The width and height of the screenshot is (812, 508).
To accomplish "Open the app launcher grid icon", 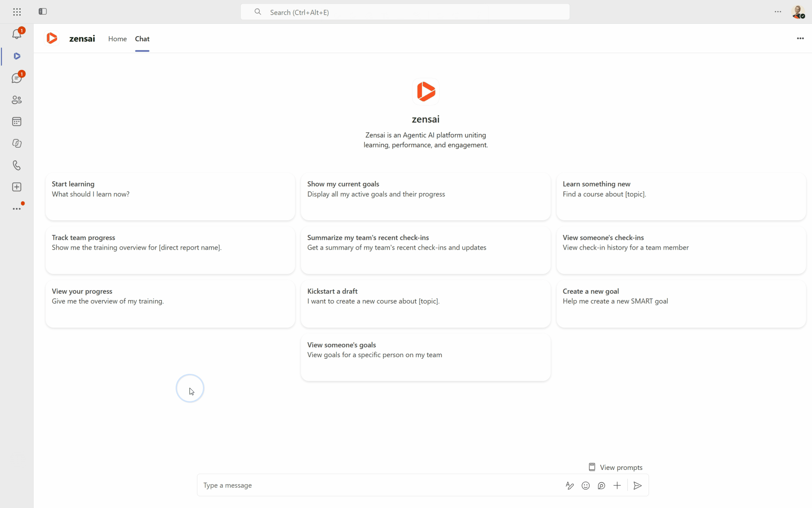I will pyautogui.click(x=17, y=12).
